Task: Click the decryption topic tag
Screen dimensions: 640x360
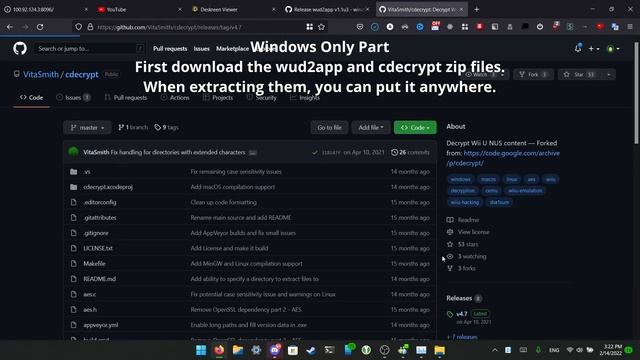Action: click(462, 191)
